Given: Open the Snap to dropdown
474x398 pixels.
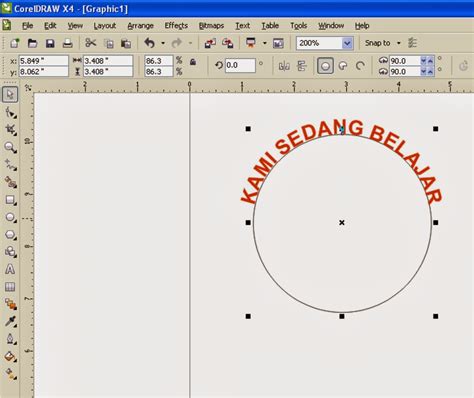Looking at the screenshot, I should pos(399,43).
